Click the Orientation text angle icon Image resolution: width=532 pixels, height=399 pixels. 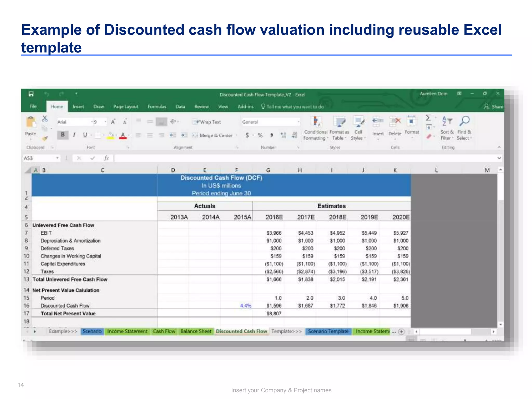[173, 122]
